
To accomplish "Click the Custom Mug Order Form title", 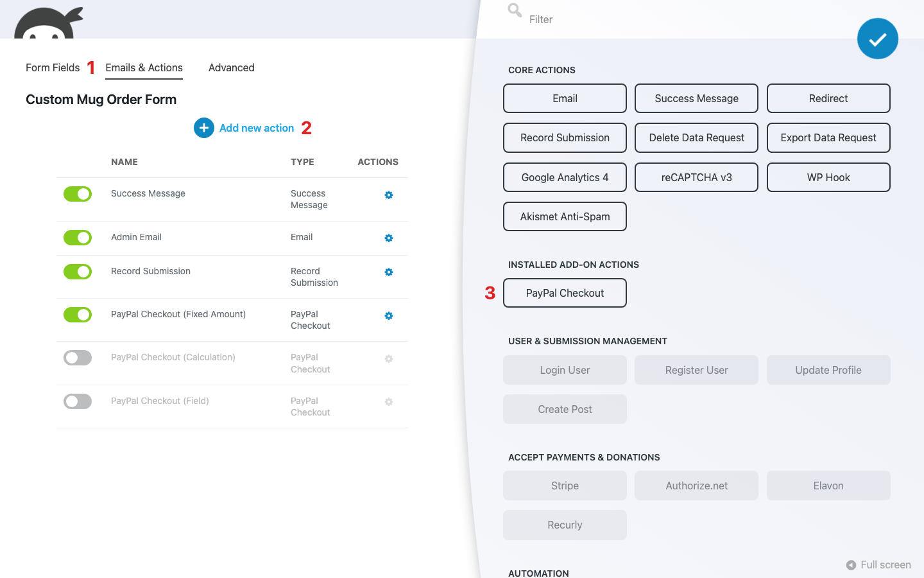I will 101,100.
